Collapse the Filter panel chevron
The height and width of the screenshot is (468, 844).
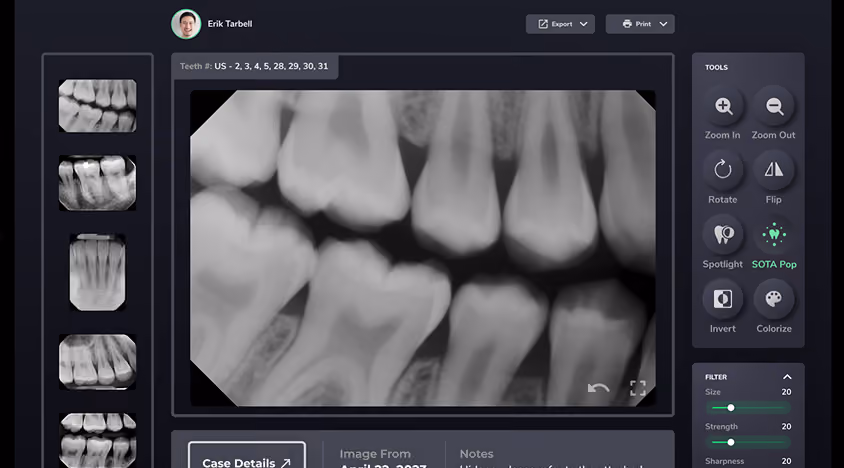[x=787, y=377]
